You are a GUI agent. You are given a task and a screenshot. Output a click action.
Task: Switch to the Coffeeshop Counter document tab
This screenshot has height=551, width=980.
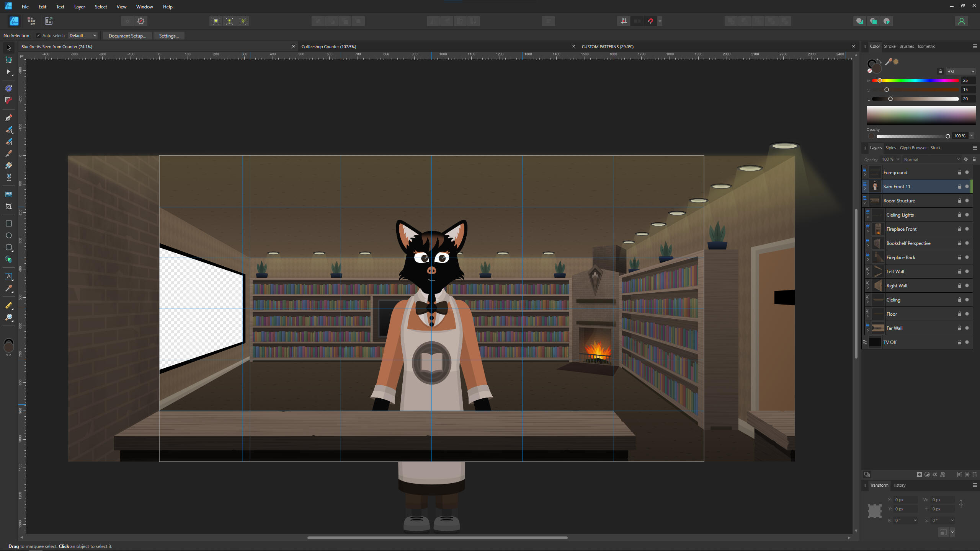[x=329, y=47]
